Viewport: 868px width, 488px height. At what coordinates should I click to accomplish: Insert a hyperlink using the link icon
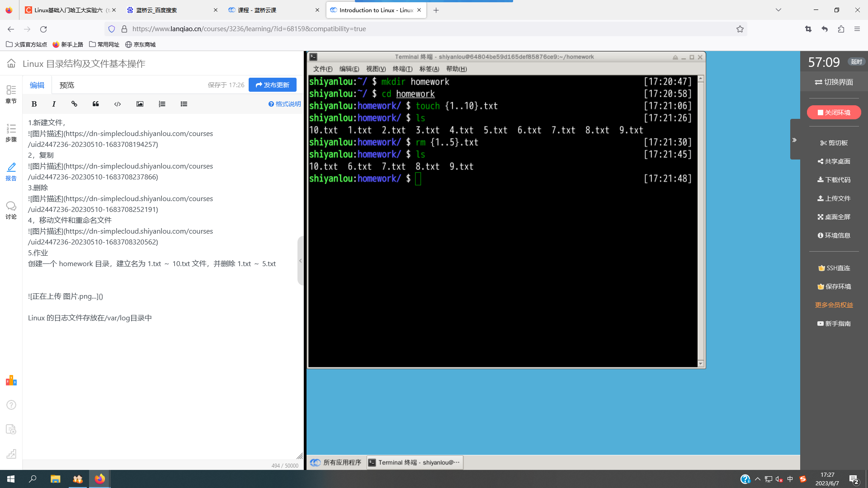coord(74,104)
